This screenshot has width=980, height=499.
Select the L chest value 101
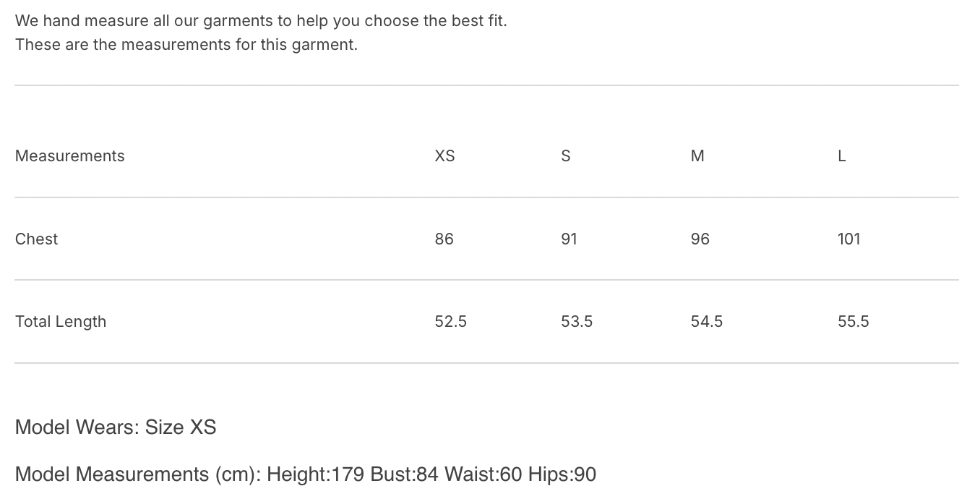pos(849,239)
